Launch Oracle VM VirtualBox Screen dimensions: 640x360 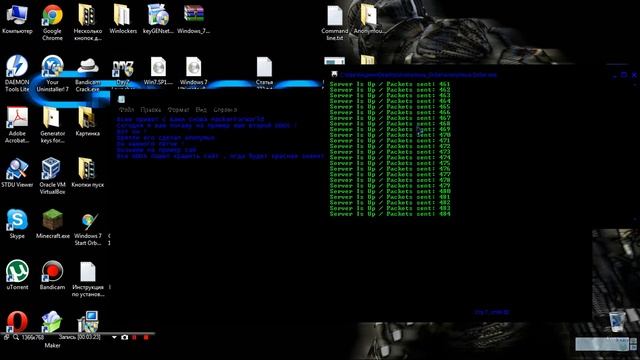point(52,176)
